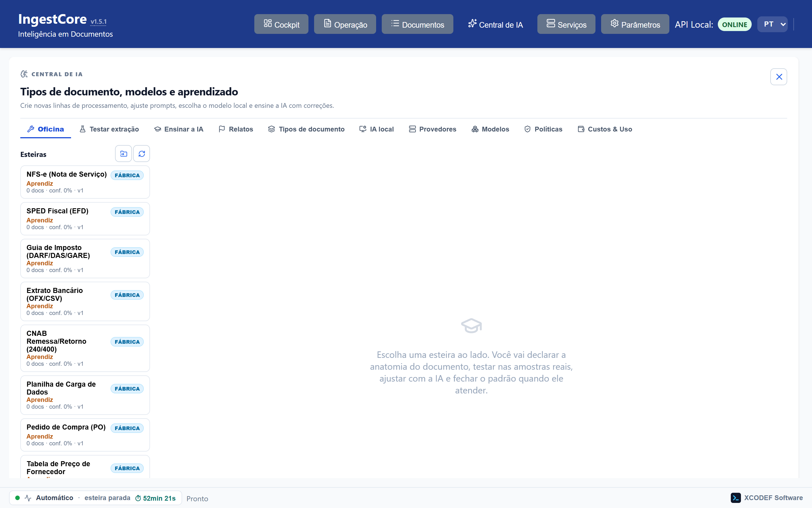This screenshot has width=812, height=508.
Task: Select Guia de Imposto (DARF/DAS/GARE) esteira
Action: coord(85,258)
